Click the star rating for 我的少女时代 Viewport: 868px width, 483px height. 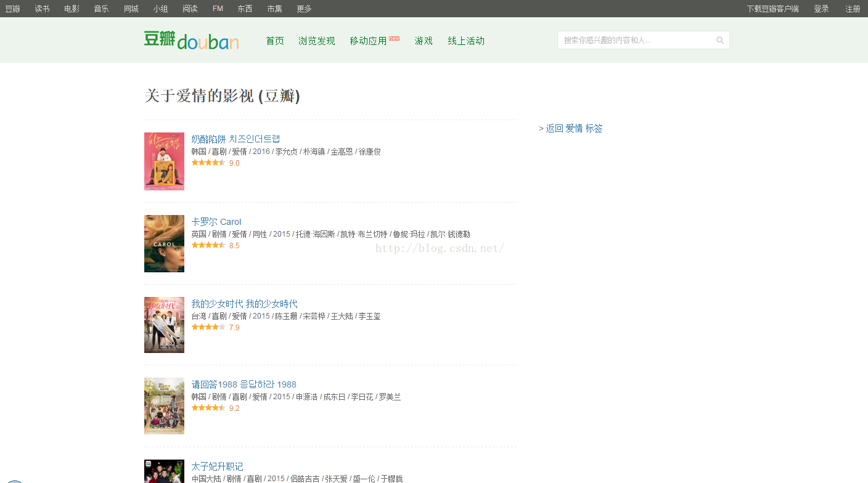(208, 327)
